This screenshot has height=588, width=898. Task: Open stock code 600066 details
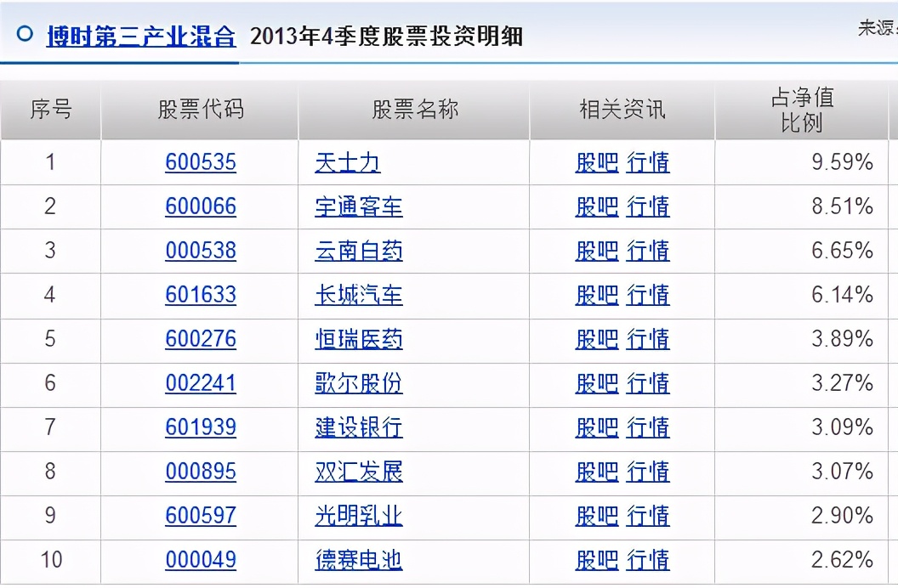click(x=201, y=206)
